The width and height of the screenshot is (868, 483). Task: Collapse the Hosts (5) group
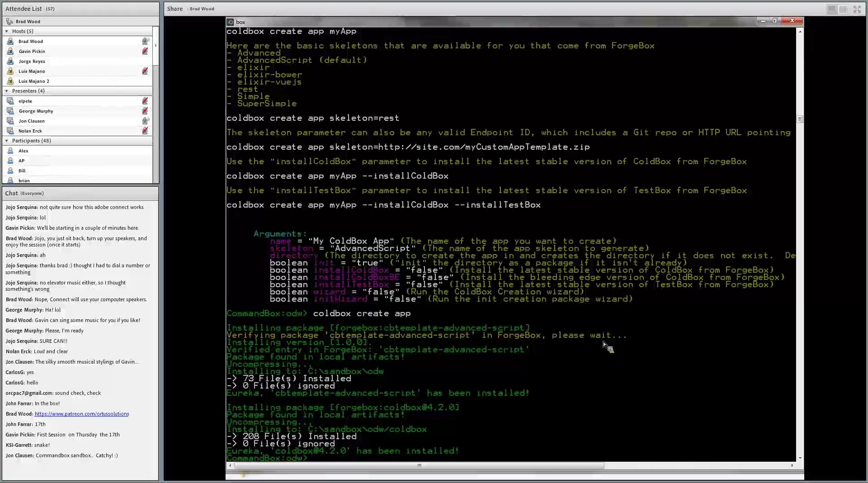click(x=7, y=31)
